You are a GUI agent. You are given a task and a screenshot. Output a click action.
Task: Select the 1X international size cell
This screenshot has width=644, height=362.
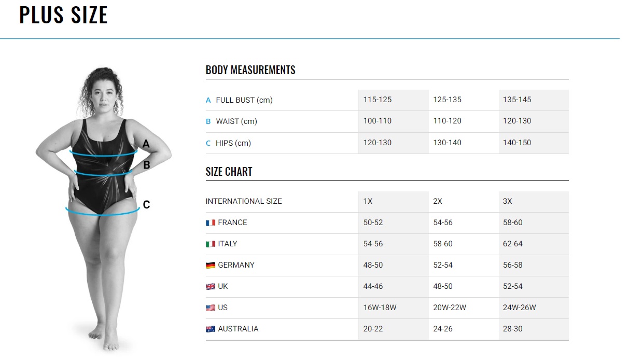tap(394, 201)
